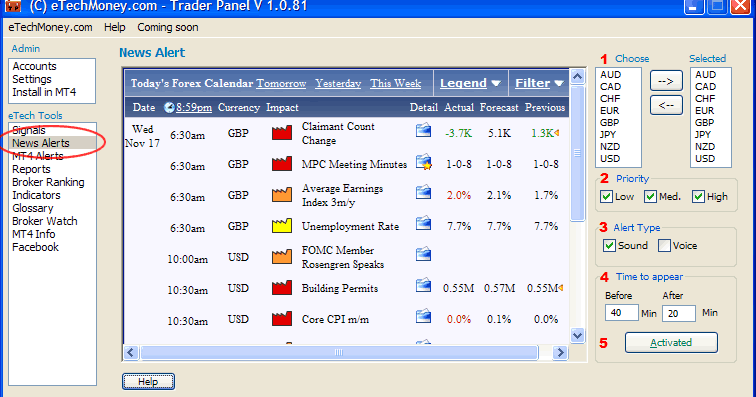Disable the Sound alert type checkbox
This screenshot has height=397, width=756.
coord(609,246)
